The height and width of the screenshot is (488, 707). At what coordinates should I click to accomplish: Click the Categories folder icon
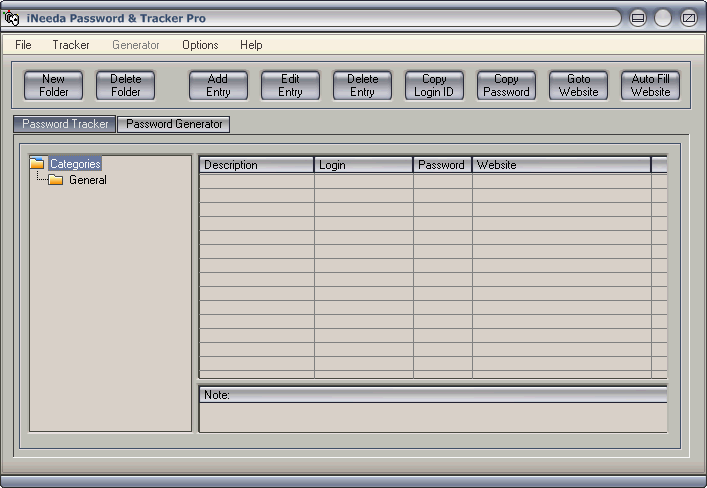37,163
